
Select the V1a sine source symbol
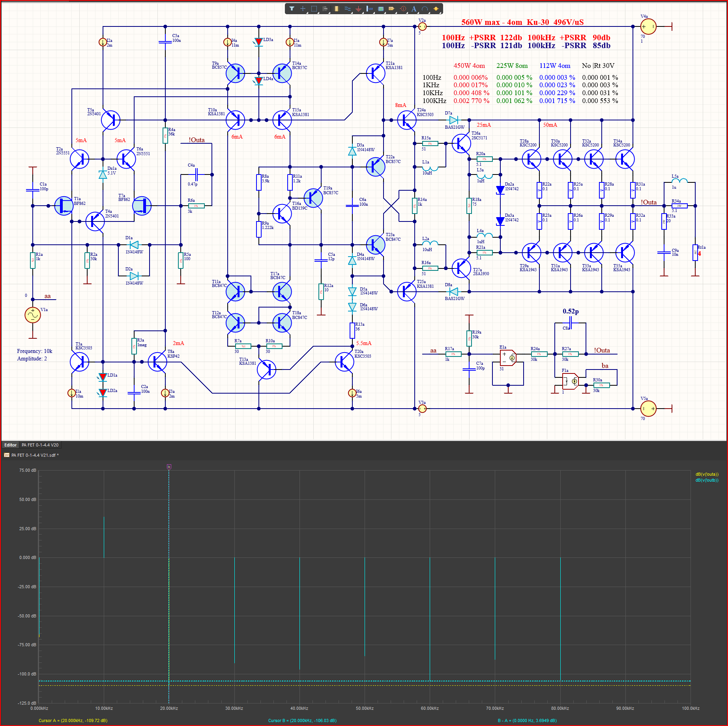point(33,315)
